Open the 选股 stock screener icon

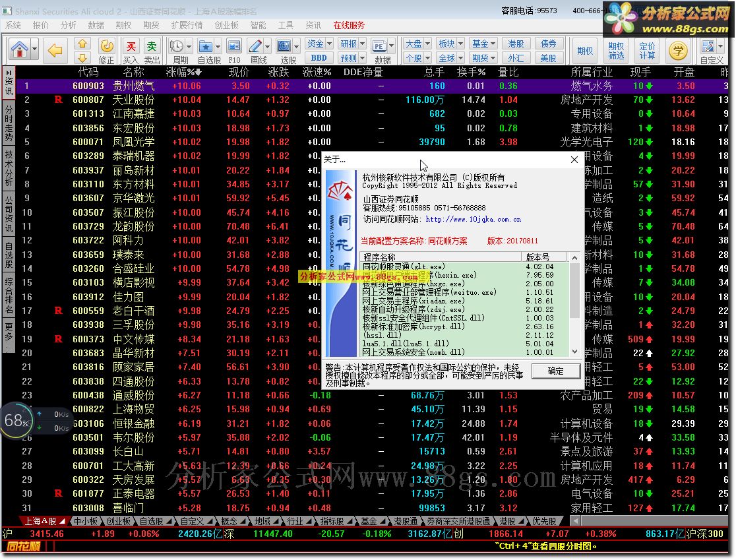284,46
